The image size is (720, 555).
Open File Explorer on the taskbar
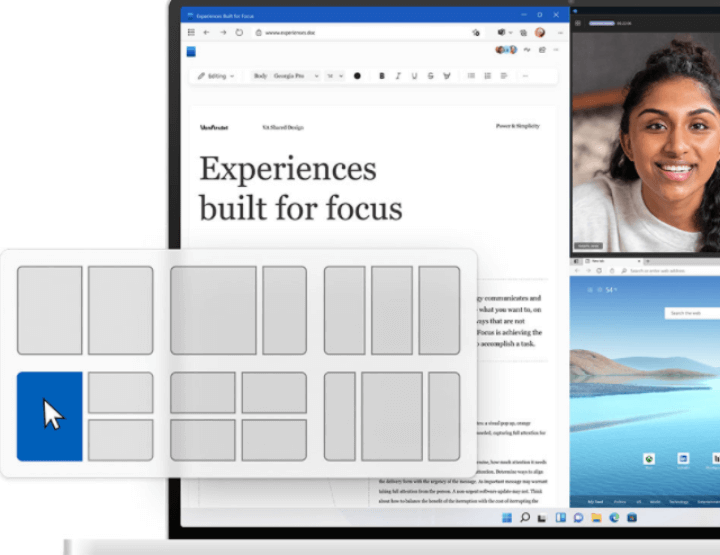click(596, 518)
